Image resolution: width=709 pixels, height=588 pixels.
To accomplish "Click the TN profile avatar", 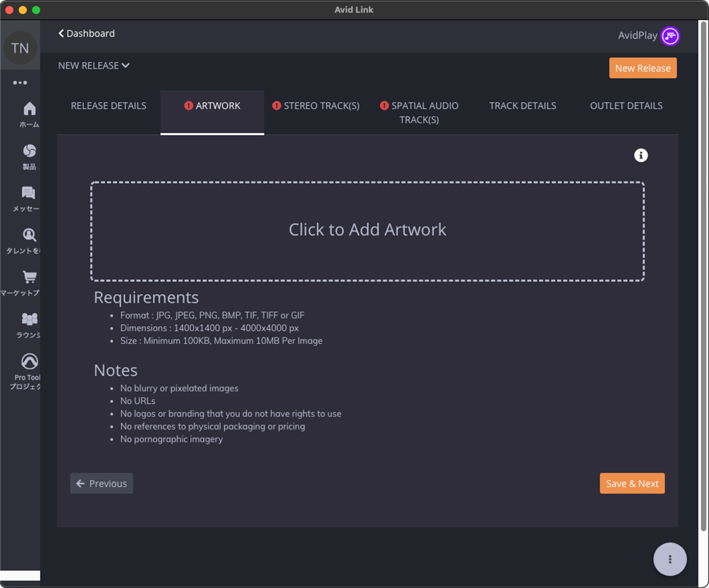I will [x=20, y=48].
